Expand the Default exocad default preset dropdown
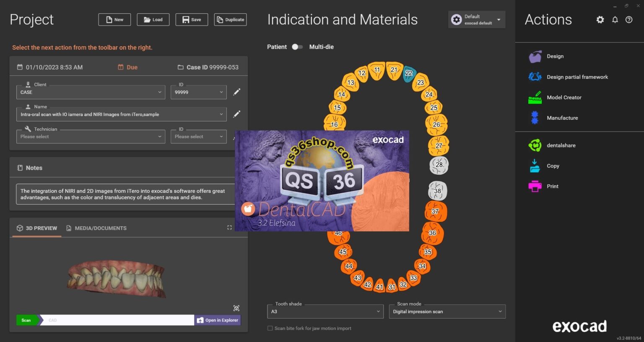The height and width of the screenshot is (342, 644). [x=499, y=19]
